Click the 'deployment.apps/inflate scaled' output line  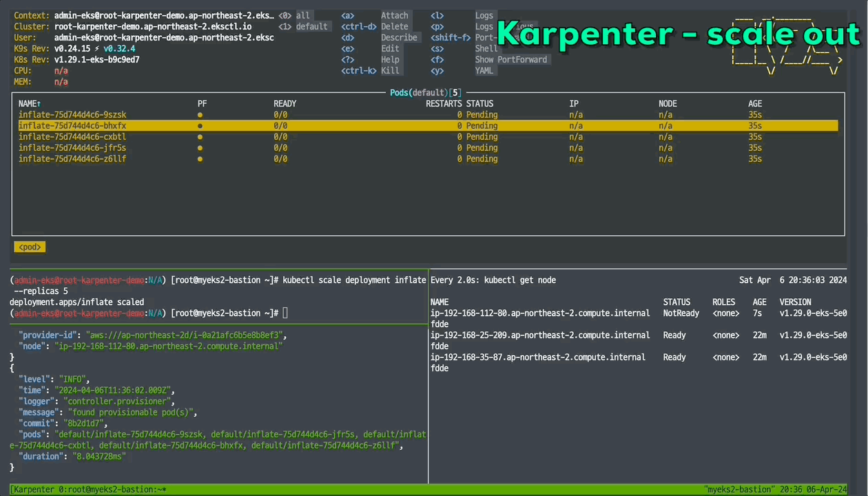pos(77,302)
